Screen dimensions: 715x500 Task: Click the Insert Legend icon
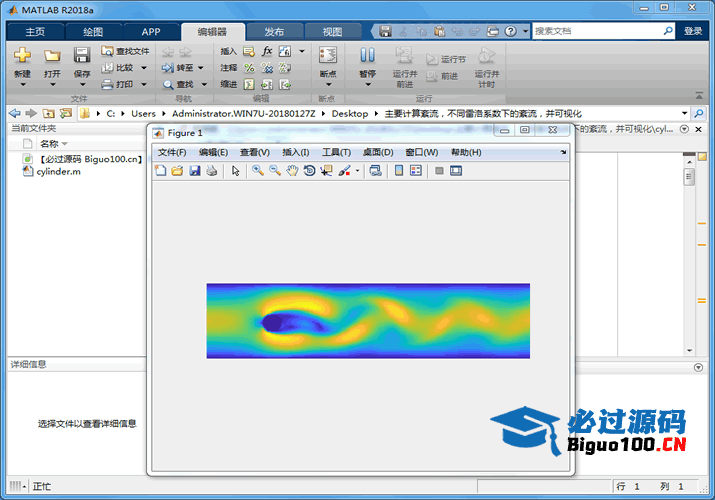(x=416, y=171)
